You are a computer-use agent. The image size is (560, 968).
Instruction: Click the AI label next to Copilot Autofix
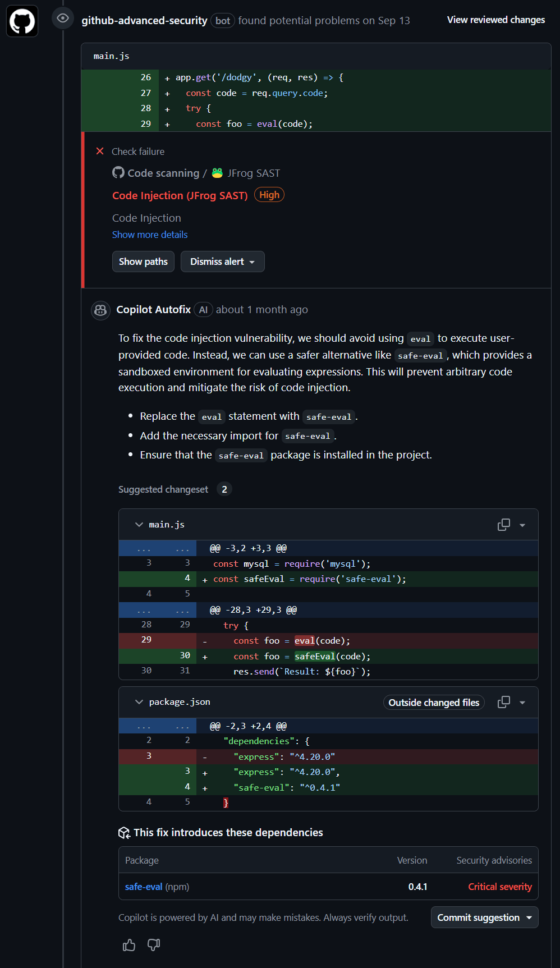[203, 310]
